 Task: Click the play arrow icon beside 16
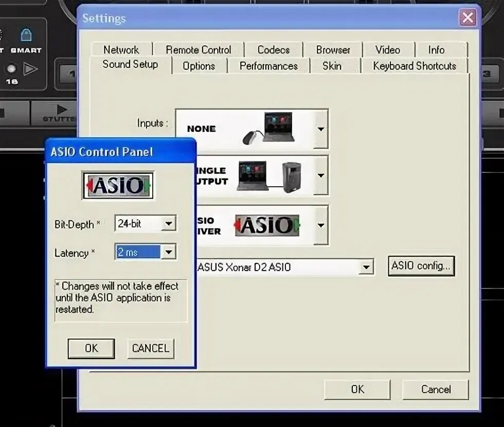[x=30, y=69]
